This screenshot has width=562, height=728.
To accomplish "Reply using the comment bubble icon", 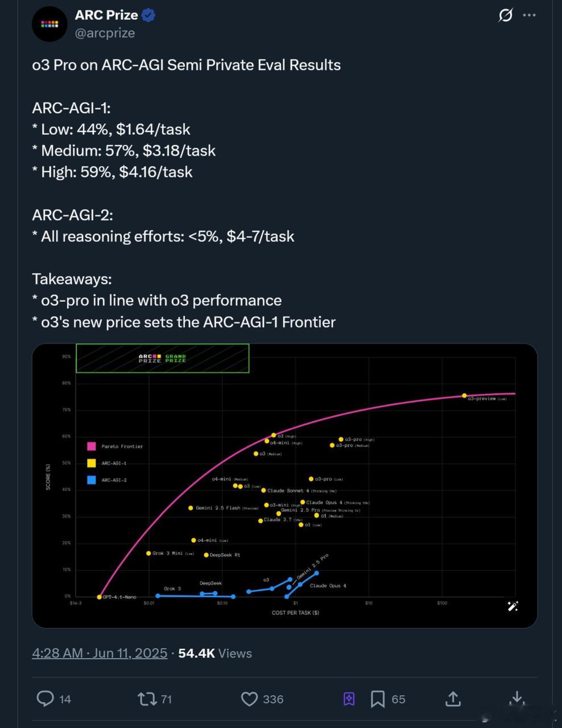I will click(45, 698).
